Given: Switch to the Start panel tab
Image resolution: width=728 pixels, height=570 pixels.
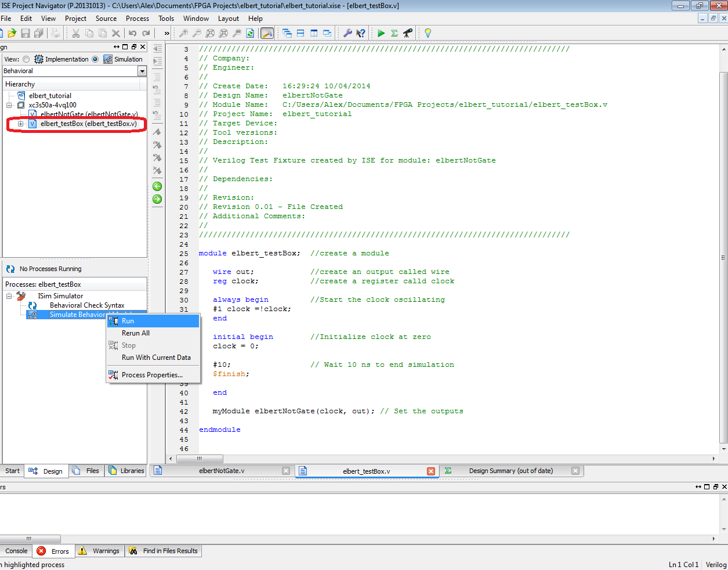Looking at the screenshot, I should (12, 471).
